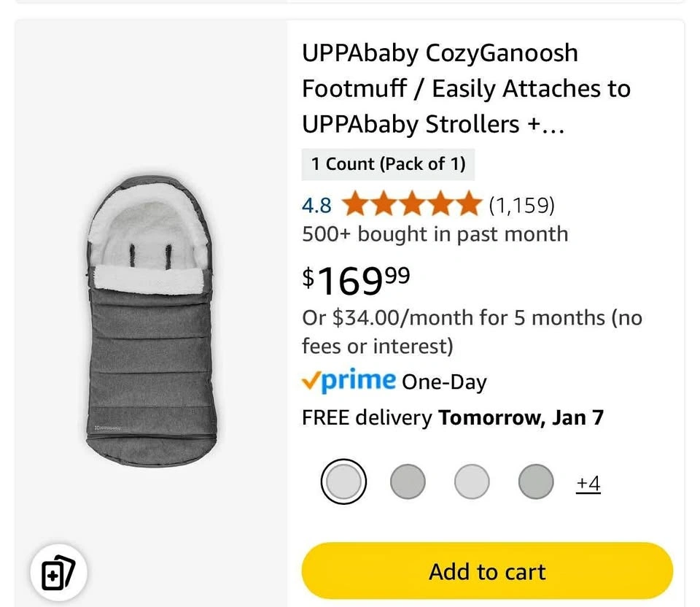
Task: Click the 500+ bought in past month note
Action: tap(435, 234)
